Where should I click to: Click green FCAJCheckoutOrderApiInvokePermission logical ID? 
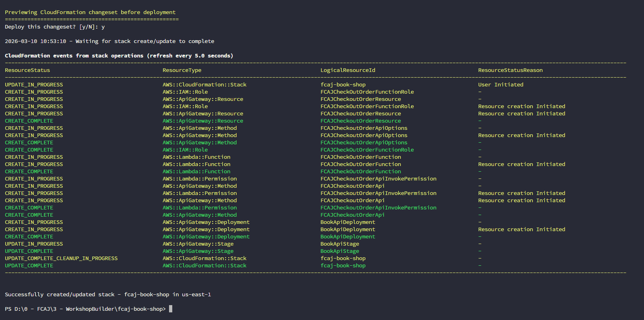(x=378, y=207)
